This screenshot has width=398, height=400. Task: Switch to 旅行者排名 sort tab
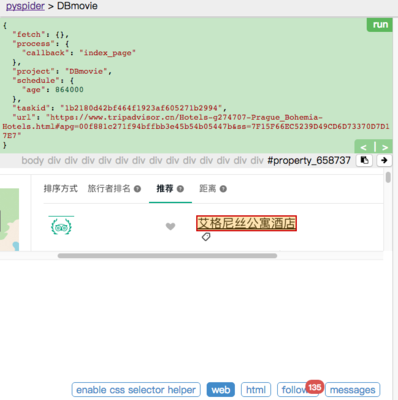[x=109, y=189]
